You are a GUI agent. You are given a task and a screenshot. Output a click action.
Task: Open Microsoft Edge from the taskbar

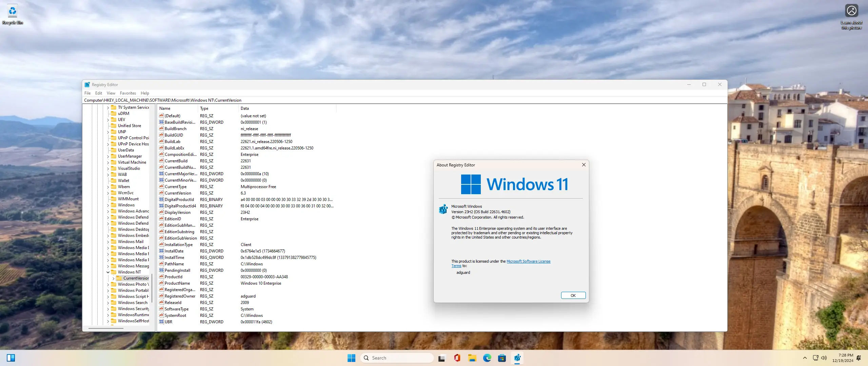click(487, 358)
